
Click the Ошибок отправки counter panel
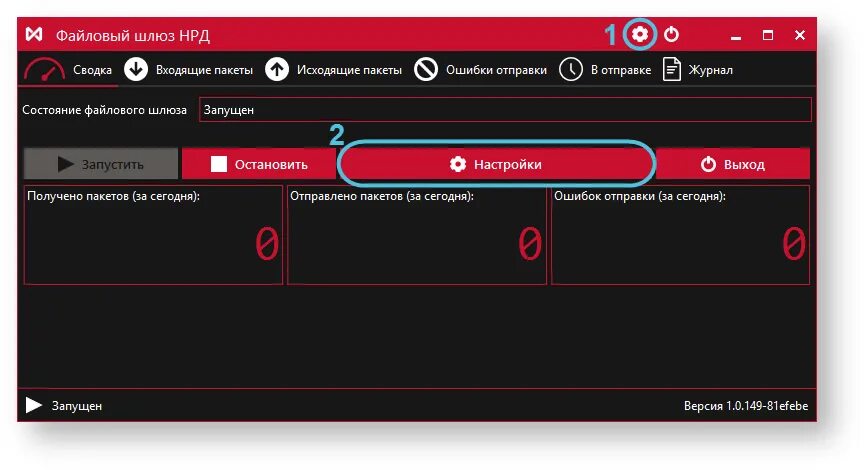coord(681,235)
